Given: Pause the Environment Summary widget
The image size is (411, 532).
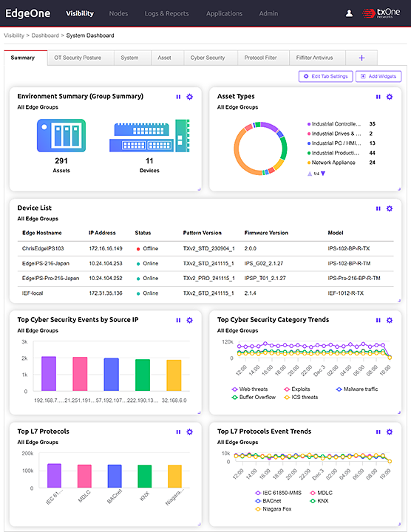Looking at the screenshot, I should point(178,97).
